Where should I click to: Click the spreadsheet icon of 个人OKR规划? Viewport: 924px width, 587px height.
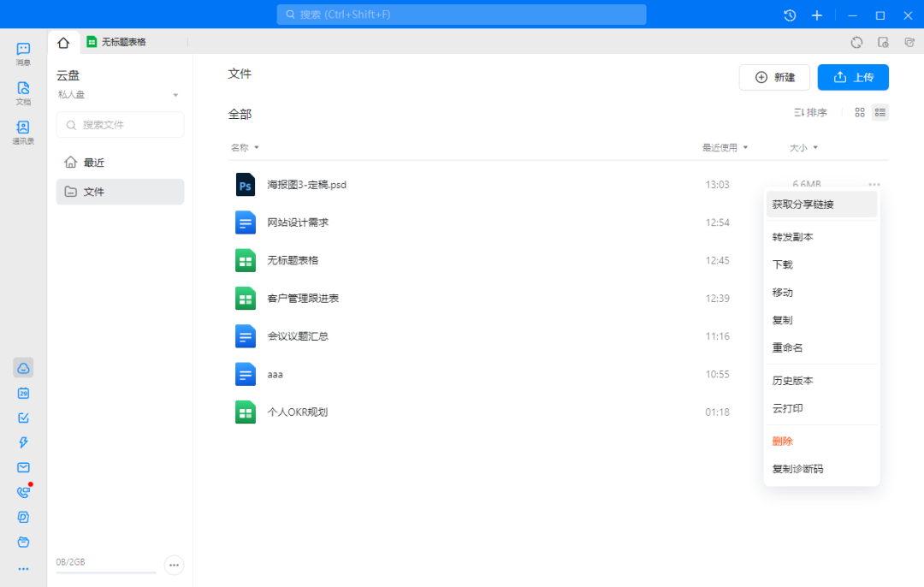246,412
